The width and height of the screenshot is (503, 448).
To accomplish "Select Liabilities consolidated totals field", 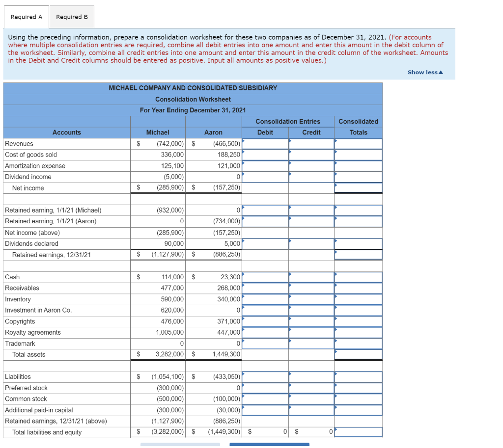I will (x=358, y=377).
